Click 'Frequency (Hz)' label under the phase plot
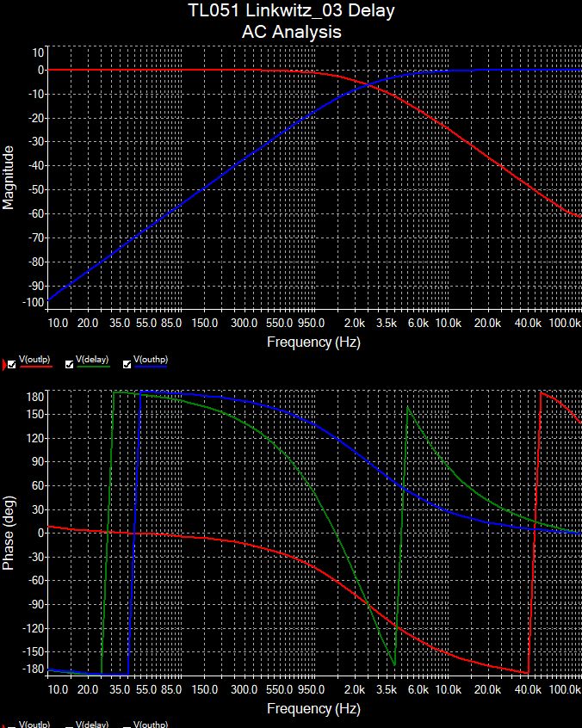The image size is (582, 728). 313,708
